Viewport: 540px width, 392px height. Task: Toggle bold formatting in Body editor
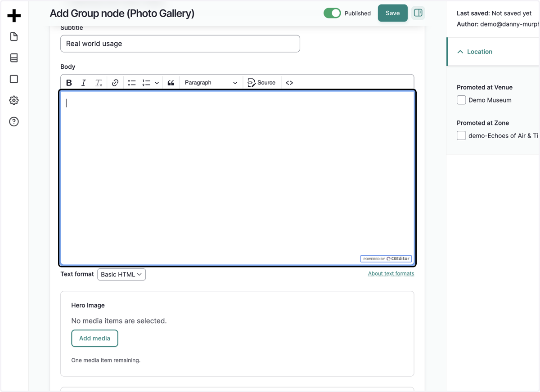[x=69, y=83]
